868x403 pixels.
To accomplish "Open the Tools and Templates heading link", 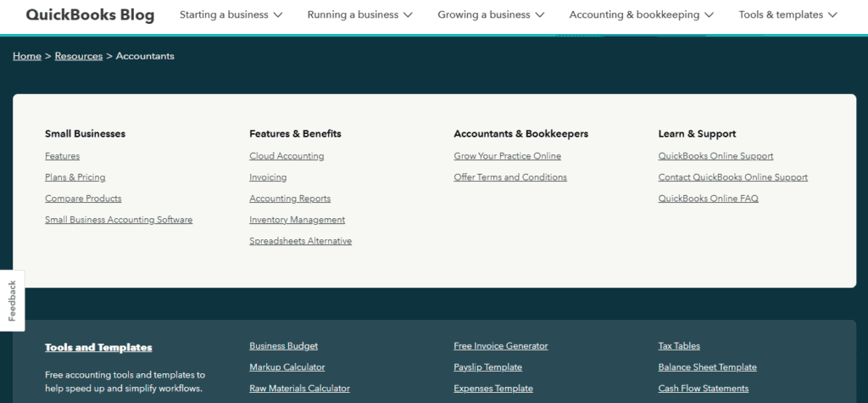I will [x=98, y=348].
